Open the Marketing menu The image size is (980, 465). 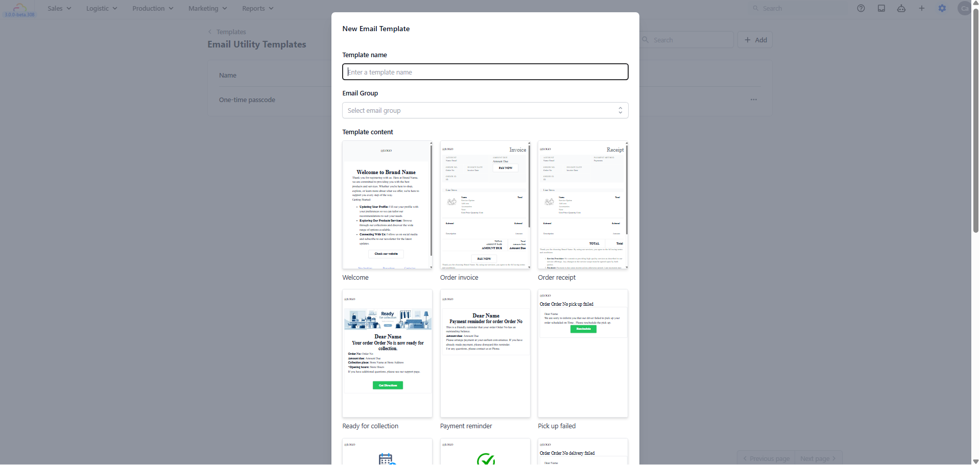207,8
